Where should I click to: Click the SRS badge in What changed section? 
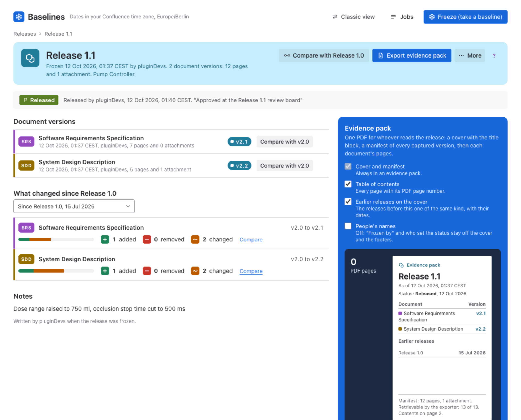click(26, 228)
